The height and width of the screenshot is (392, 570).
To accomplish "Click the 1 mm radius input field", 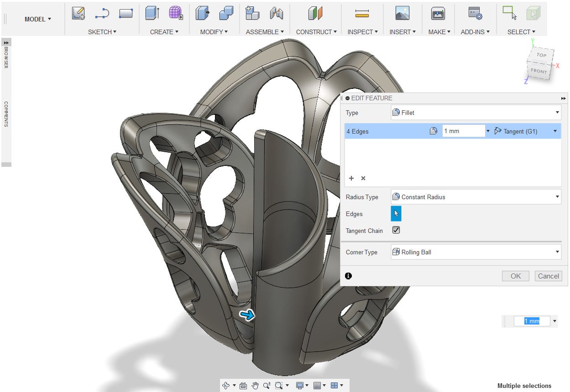I will [463, 131].
